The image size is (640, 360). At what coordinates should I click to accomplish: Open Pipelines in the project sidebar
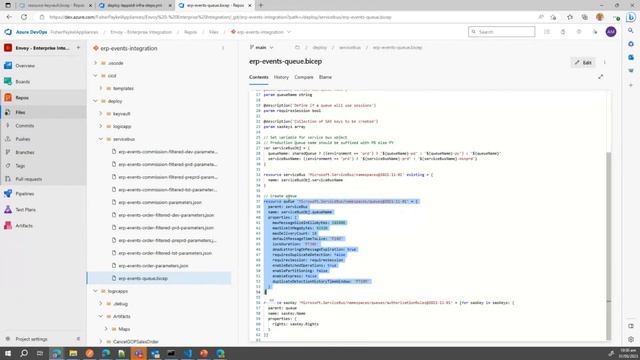pyautogui.click(x=24, y=193)
